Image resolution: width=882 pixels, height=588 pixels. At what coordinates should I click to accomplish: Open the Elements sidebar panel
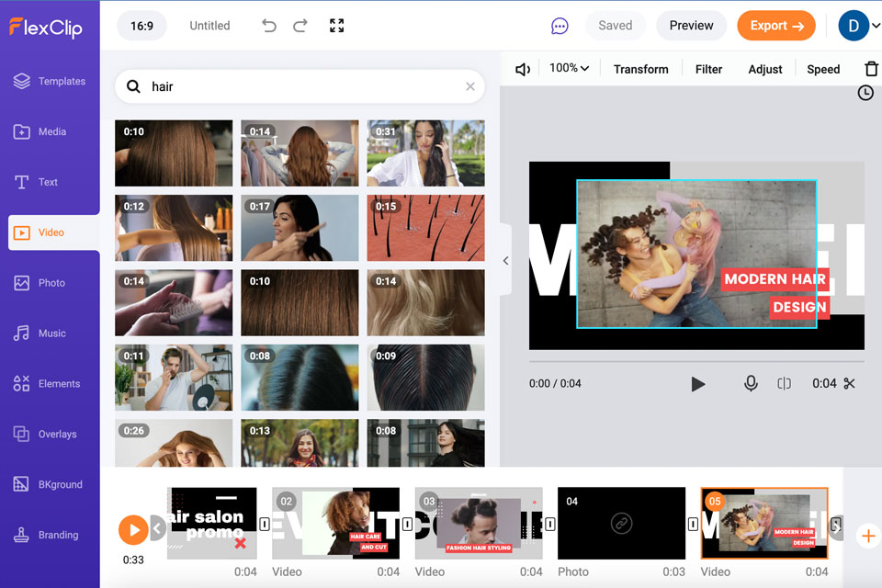point(47,384)
